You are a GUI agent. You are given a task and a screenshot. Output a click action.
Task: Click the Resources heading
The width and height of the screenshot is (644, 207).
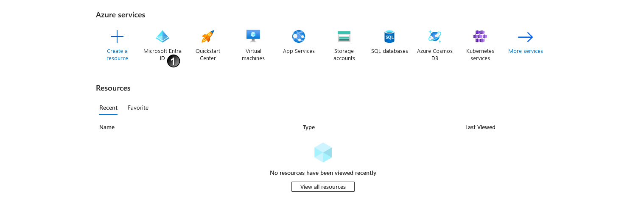click(113, 88)
